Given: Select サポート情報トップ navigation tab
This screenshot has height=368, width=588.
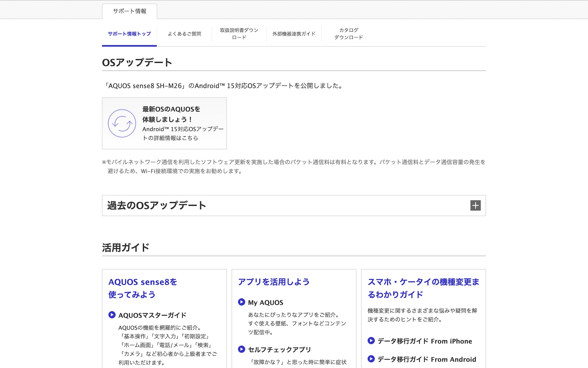Looking at the screenshot, I should [129, 34].
